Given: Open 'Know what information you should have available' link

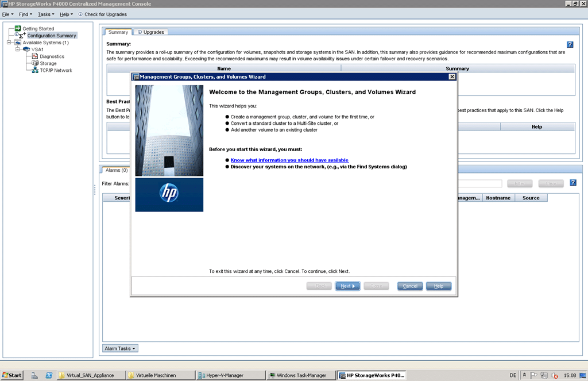Looking at the screenshot, I should (289, 160).
